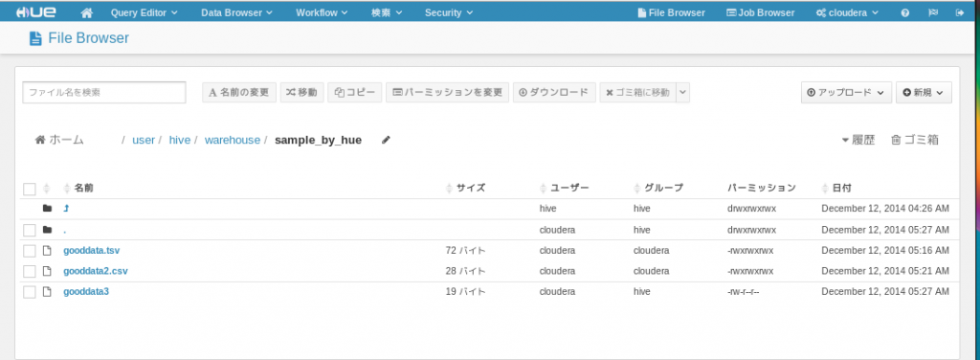
Task: Open the アップロード dropdown
Action: pos(846,93)
